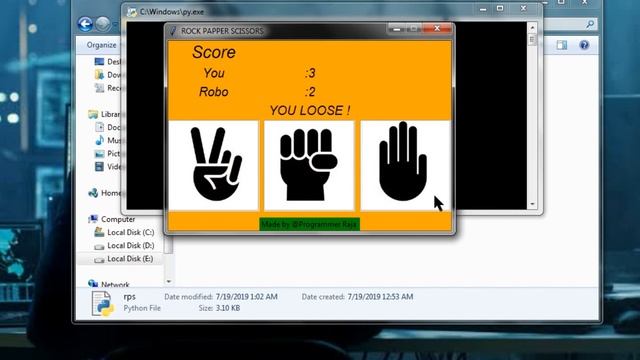
Task: Click the Date modified value 7/19/2019 1:02 AM
Action: pyautogui.click(x=247, y=297)
